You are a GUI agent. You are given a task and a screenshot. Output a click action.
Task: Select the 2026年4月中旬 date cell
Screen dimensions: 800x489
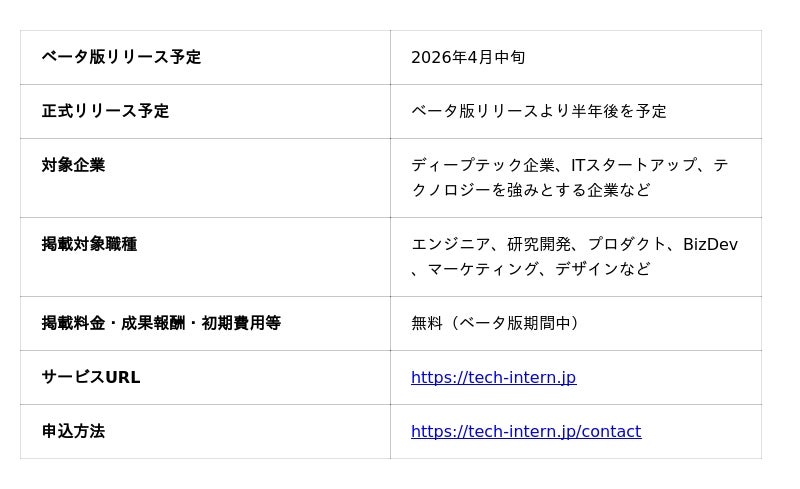(467, 58)
